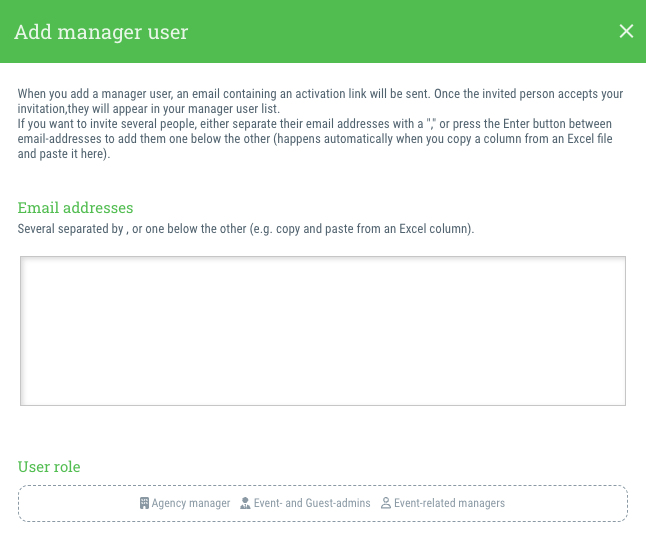The width and height of the screenshot is (646, 539).
Task: Choose the Event- and Guest-admins role label
Action: (312, 503)
